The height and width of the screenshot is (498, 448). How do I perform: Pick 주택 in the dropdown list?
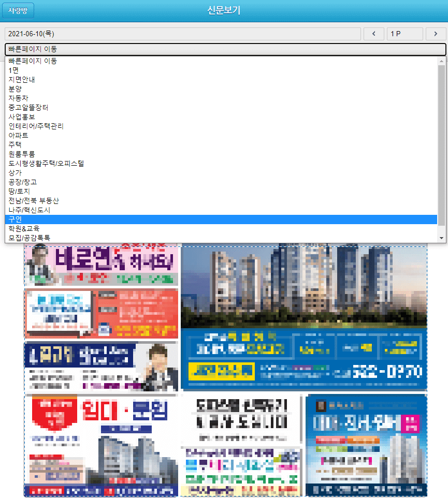click(x=221, y=145)
